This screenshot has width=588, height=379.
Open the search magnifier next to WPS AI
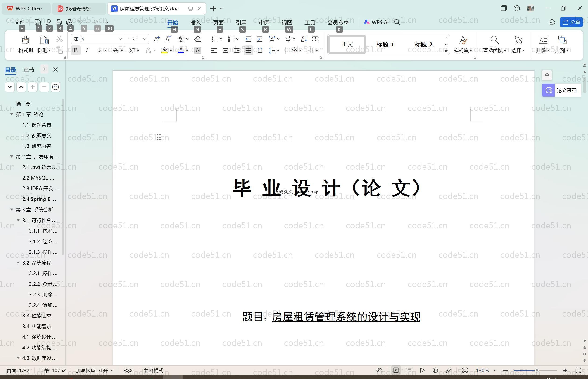pyautogui.click(x=397, y=22)
